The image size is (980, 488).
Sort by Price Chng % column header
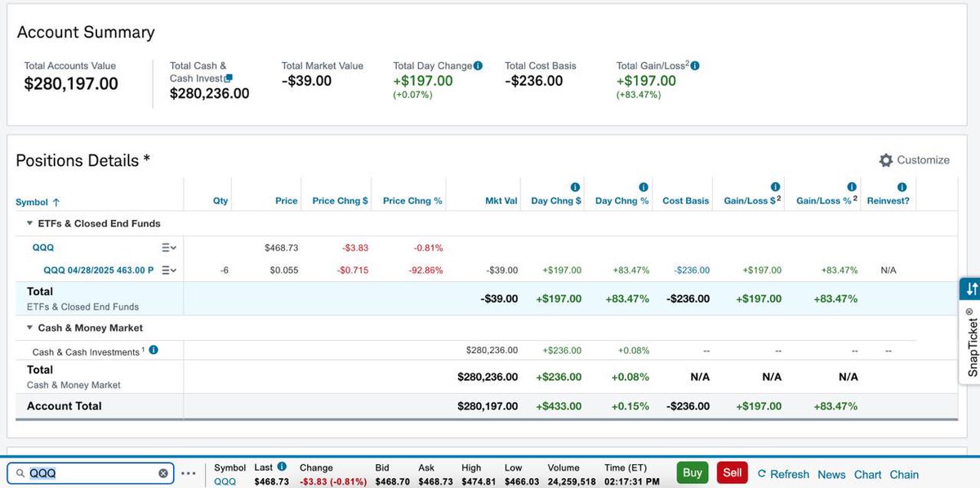point(412,200)
